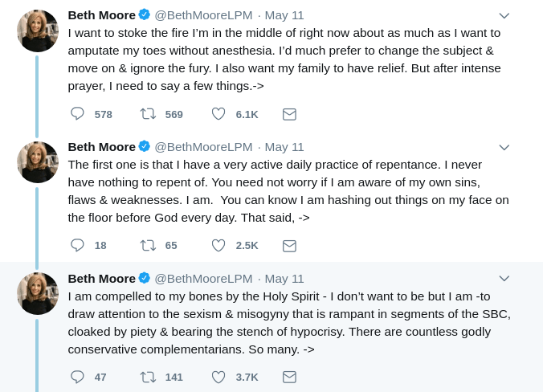Open the second tweet's down-arrow menu

504,147
